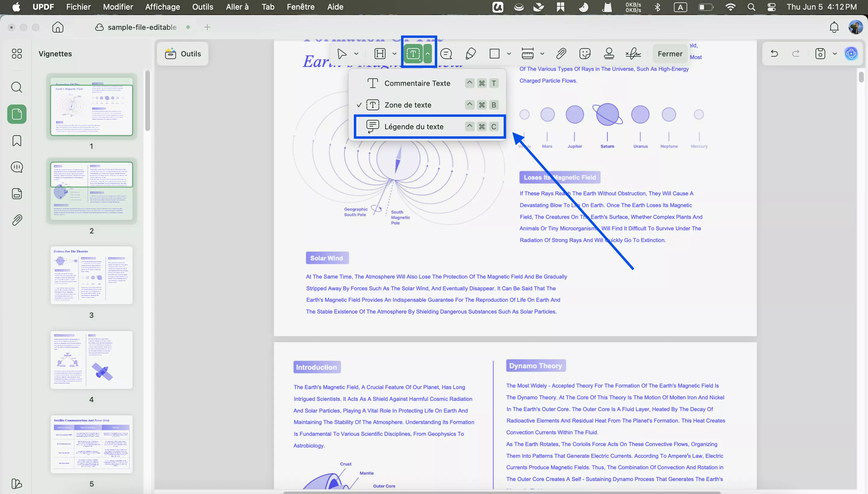
Task: Add a new tab with plus
Action: pos(207,27)
